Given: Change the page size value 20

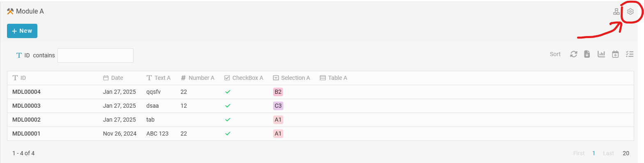Looking at the screenshot, I should coord(626,153).
